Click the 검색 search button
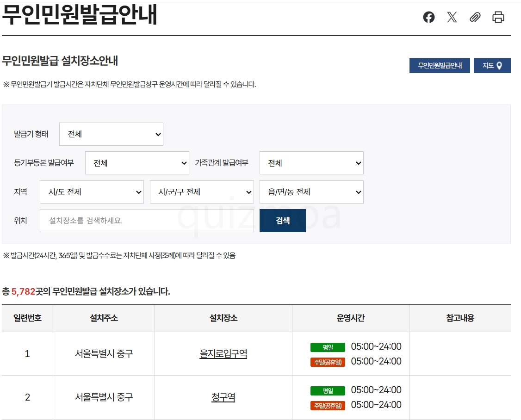The width and height of the screenshot is (521, 420). [x=283, y=221]
